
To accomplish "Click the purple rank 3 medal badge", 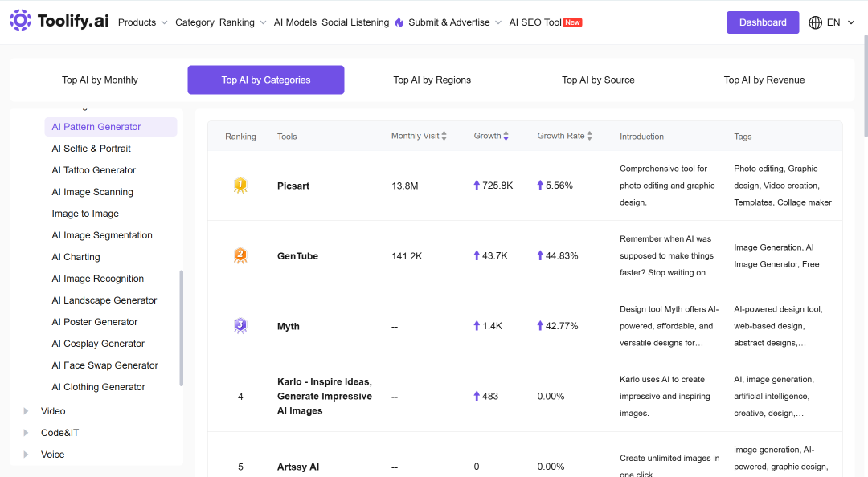I will tap(240, 325).
